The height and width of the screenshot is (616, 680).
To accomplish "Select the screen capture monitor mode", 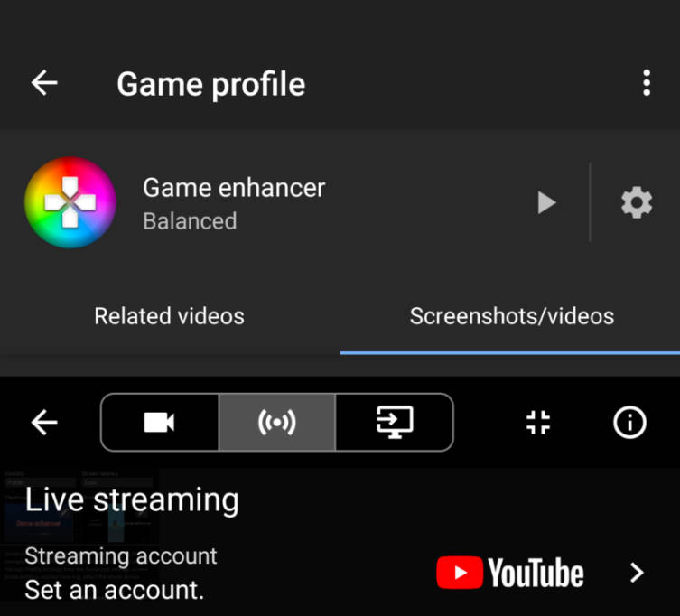I will [395, 422].
